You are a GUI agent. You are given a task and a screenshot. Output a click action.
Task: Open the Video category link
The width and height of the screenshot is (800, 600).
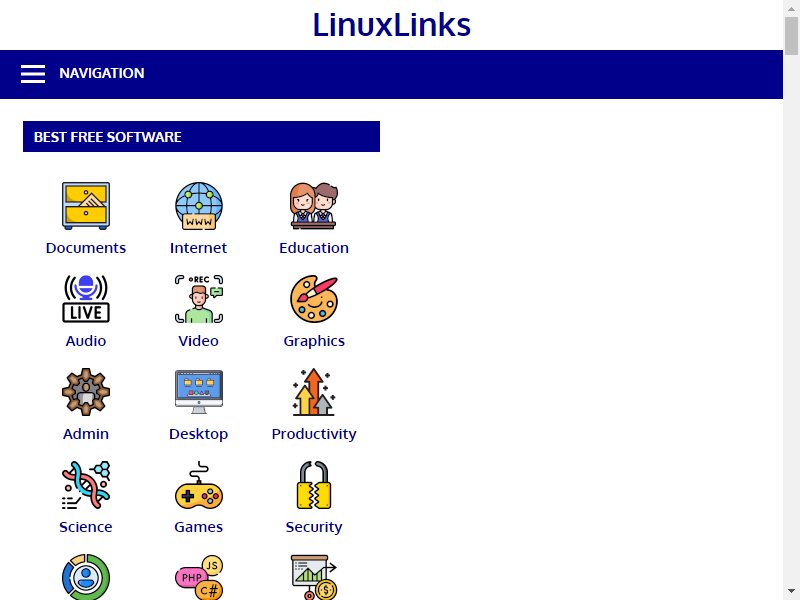click(198, 341)
